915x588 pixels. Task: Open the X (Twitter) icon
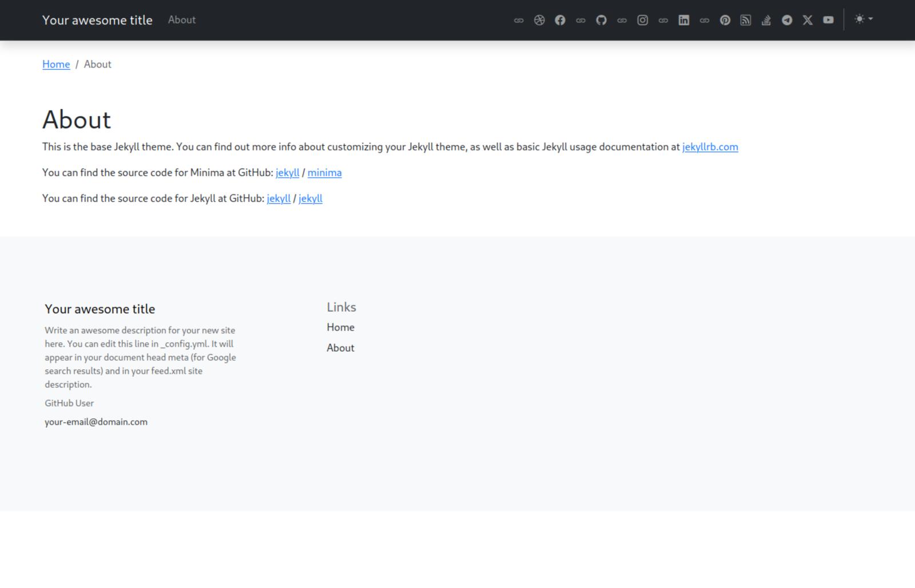click(807, 20)
